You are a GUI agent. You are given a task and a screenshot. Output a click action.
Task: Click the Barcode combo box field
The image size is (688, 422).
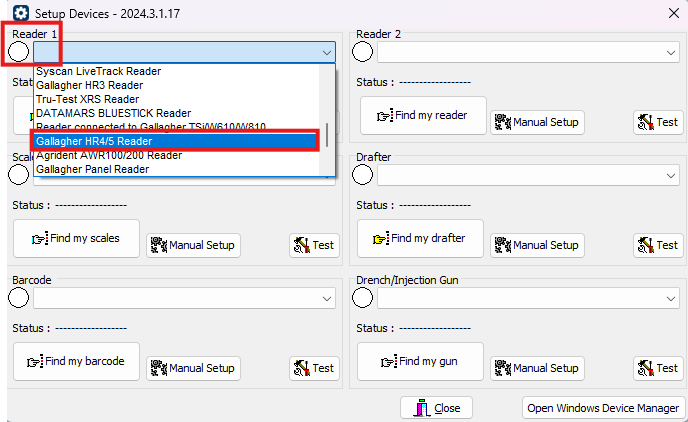tap(184, 299)
